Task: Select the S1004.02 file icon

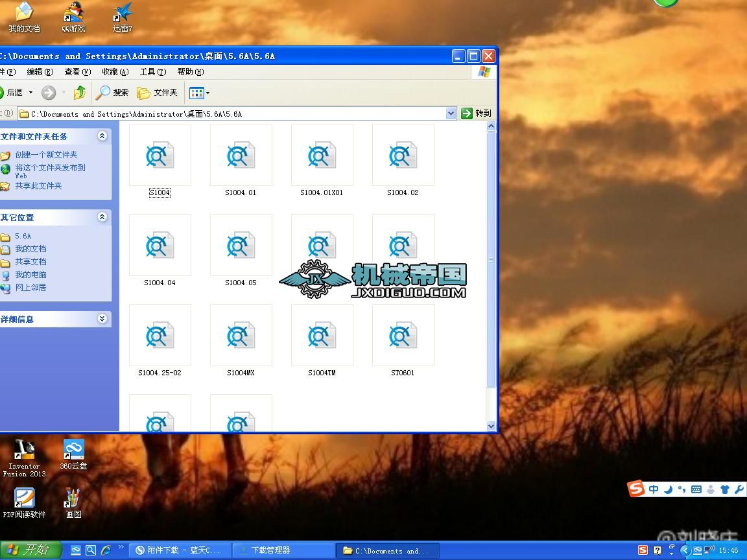Action: [403, 156]
